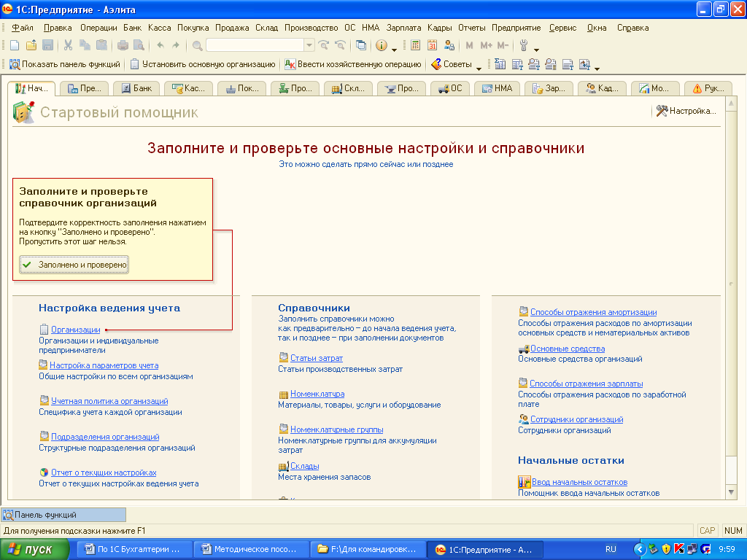Click the active users icon
Viewport: 747px width, 560px height.
[x=449, y=45]
